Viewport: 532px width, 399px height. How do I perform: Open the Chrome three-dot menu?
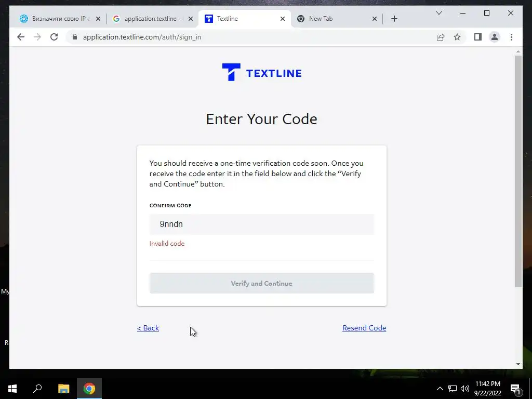pyautogui.click(x=511, y=37)
